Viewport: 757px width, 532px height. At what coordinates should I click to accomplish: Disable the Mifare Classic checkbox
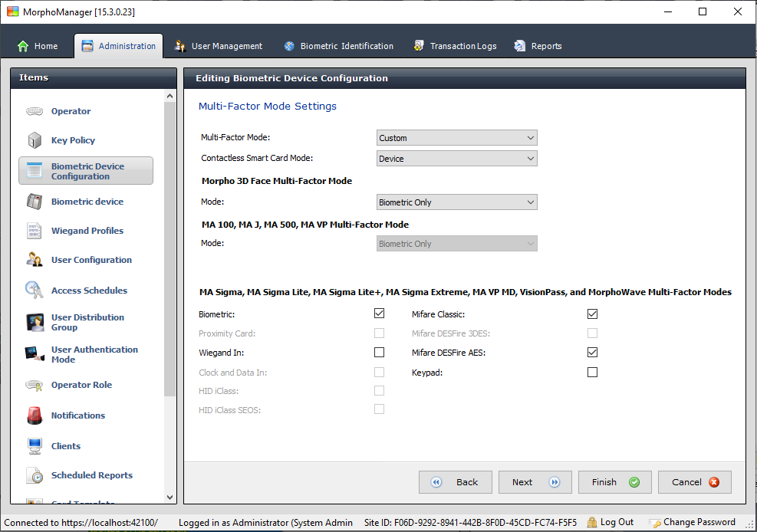[x=592, y=313]
